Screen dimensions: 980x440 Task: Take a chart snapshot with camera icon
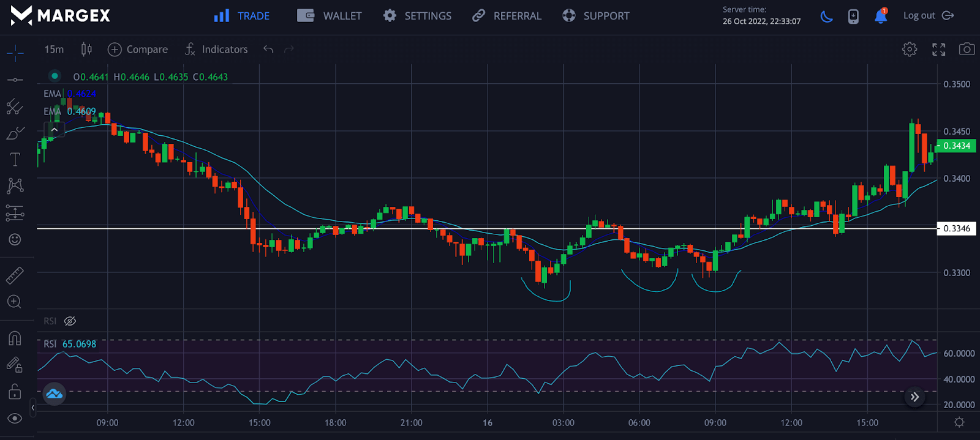point(967,50)
